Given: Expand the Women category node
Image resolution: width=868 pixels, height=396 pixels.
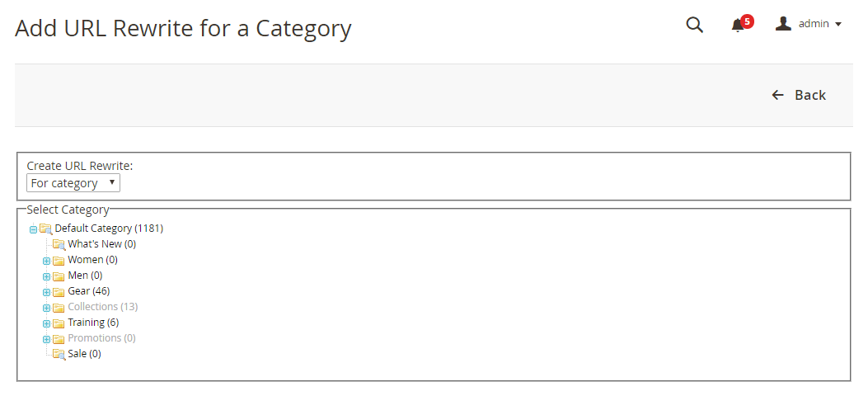Looking at the screenshot, I should click(46, 261).
